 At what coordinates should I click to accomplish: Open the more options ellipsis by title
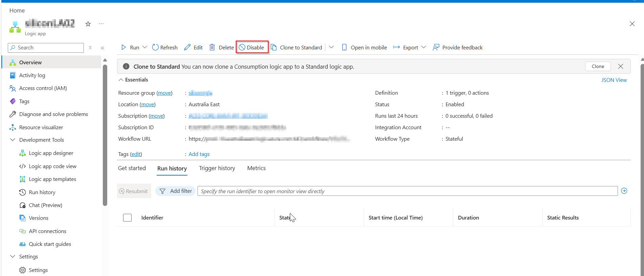(x=101, y=24)
